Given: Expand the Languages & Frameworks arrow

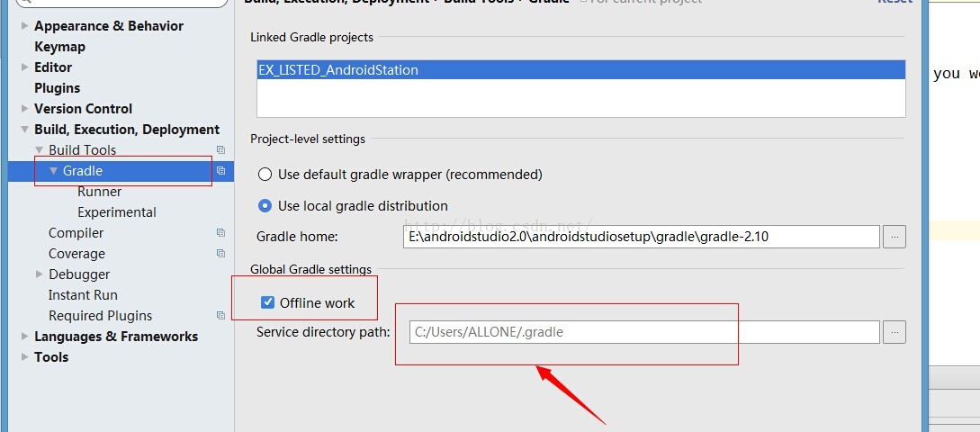Looking at the screenshot, I should (24, 336).
